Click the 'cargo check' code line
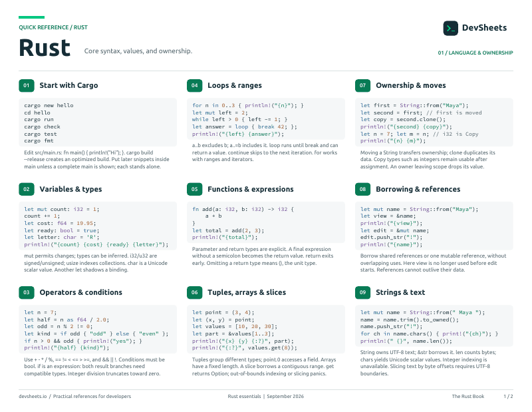532x412 pixels. coord(42,126)
